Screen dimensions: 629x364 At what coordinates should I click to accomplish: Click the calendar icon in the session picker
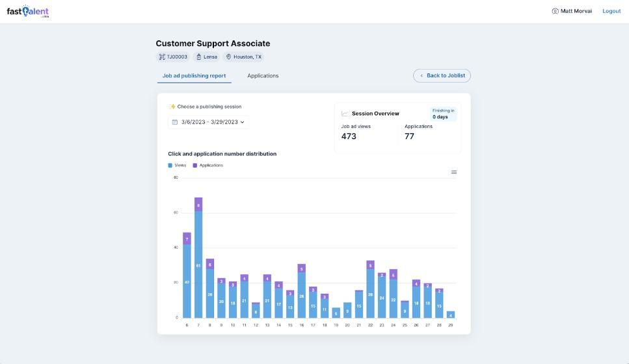[175, 122]
